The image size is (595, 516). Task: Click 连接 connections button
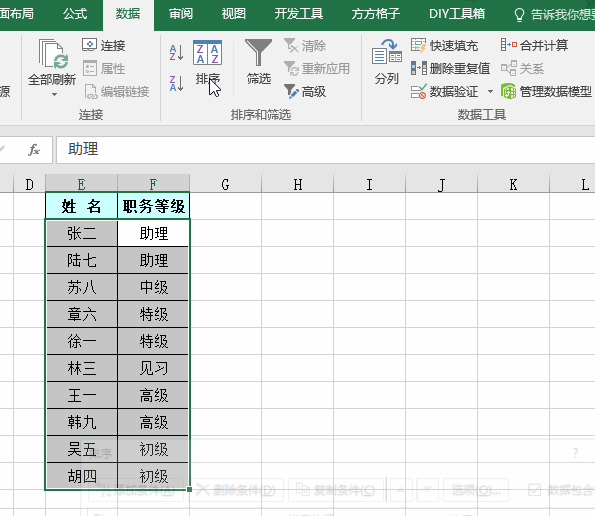click(104, 45)
